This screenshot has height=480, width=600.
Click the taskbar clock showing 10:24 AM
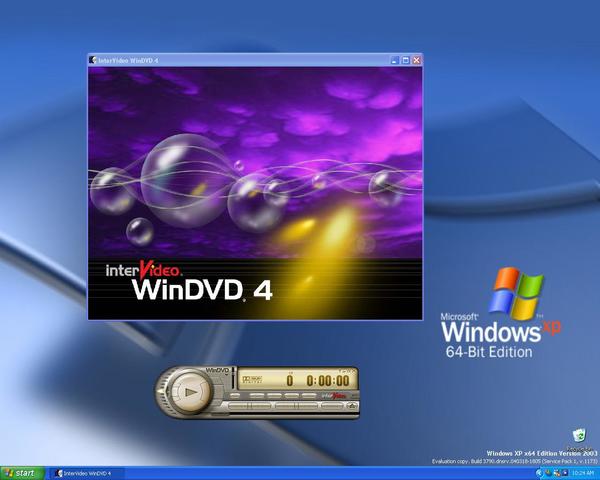[583, 473]
